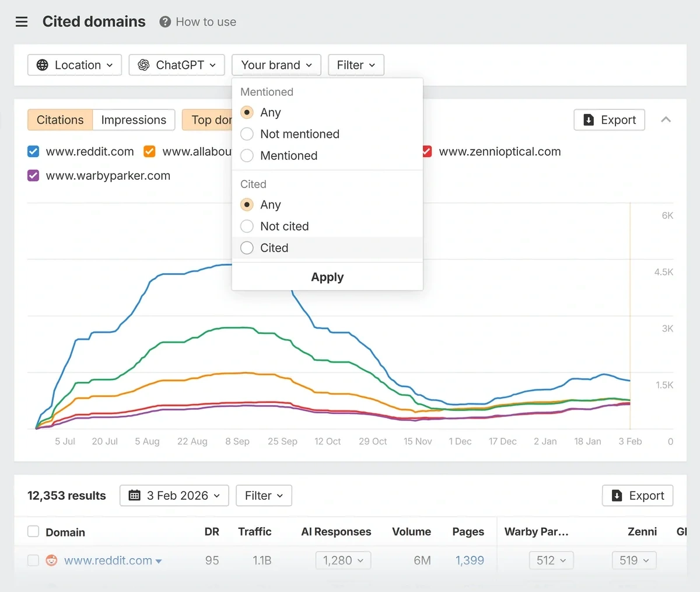Screen dimensions: 700x592
Task: Open the 1,399 Pages link for reddit.com
Action: [470, 560]
